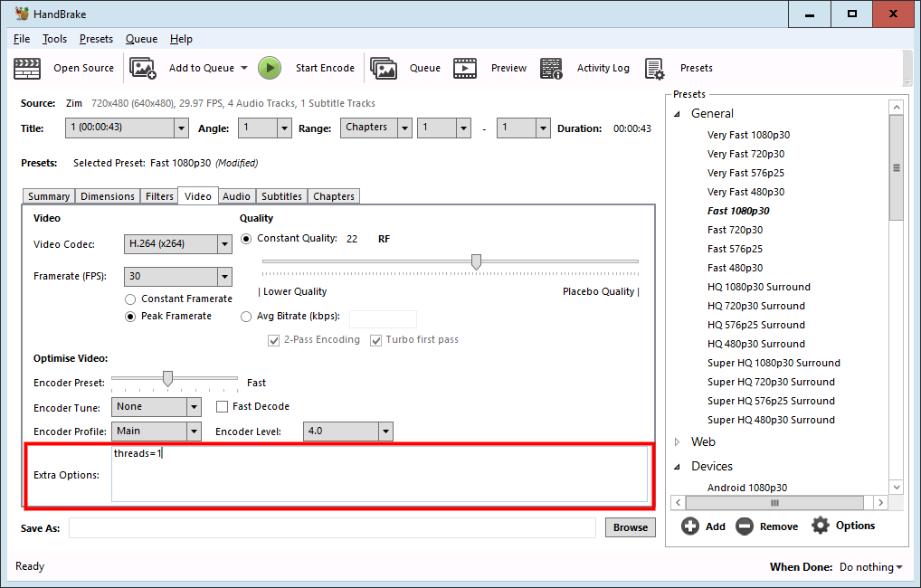Open the Activity Log icon
The height and width of the screenshot is (588, 921).
coord(551,68)
